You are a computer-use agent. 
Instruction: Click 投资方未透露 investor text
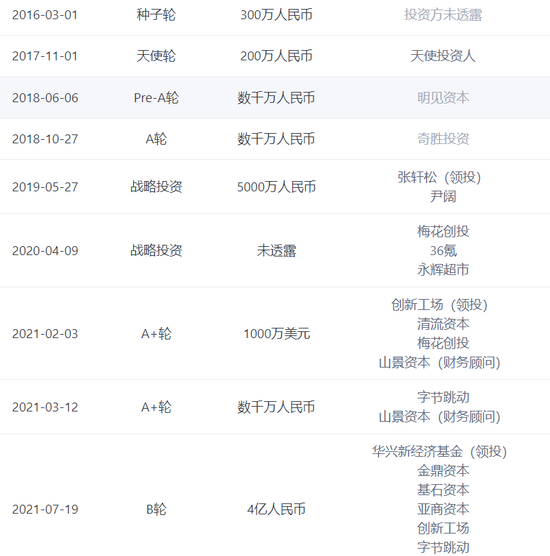443,15
